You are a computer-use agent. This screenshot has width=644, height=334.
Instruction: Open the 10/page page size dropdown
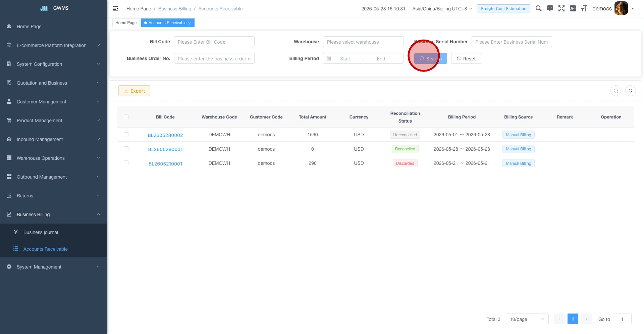[527, 319]
